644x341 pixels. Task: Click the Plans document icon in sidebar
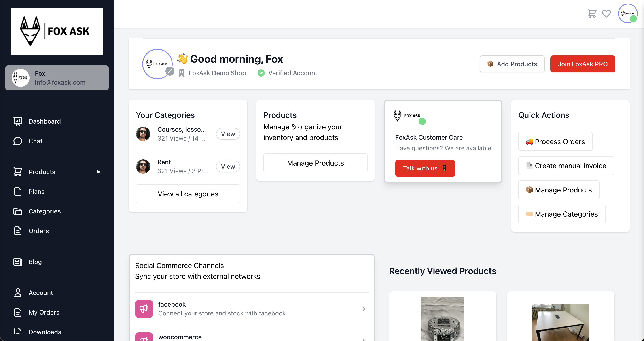(x=18, y=192)
